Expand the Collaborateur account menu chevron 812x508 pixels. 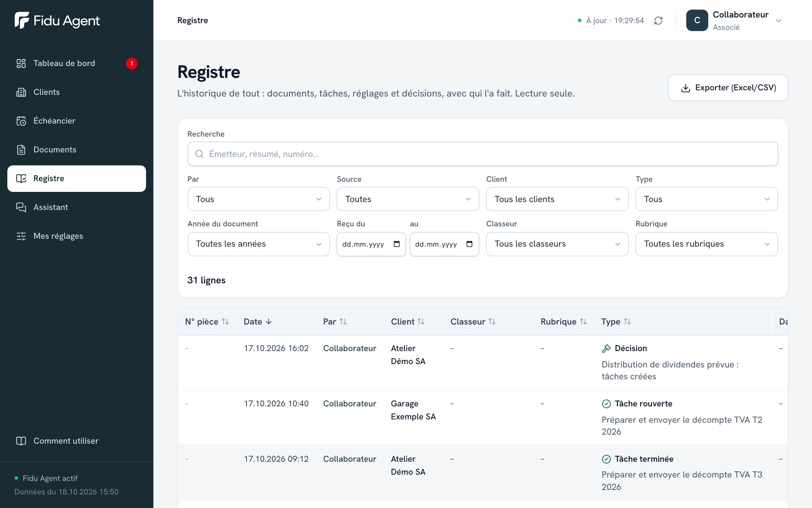pos(778,21)
